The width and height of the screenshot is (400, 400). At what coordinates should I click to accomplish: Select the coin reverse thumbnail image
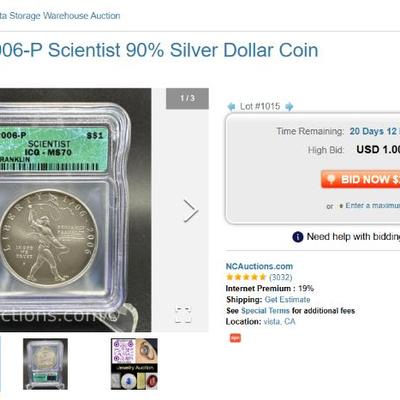(45, 364)
